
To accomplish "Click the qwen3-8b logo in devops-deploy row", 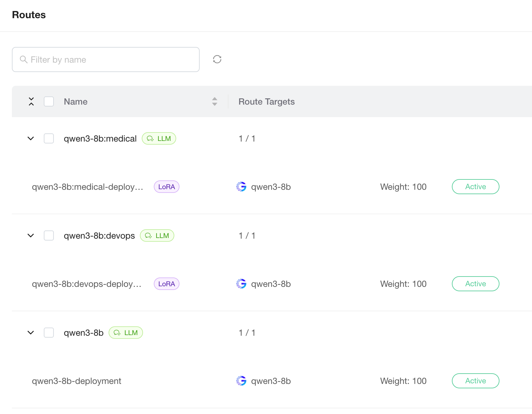I will 241,284.
